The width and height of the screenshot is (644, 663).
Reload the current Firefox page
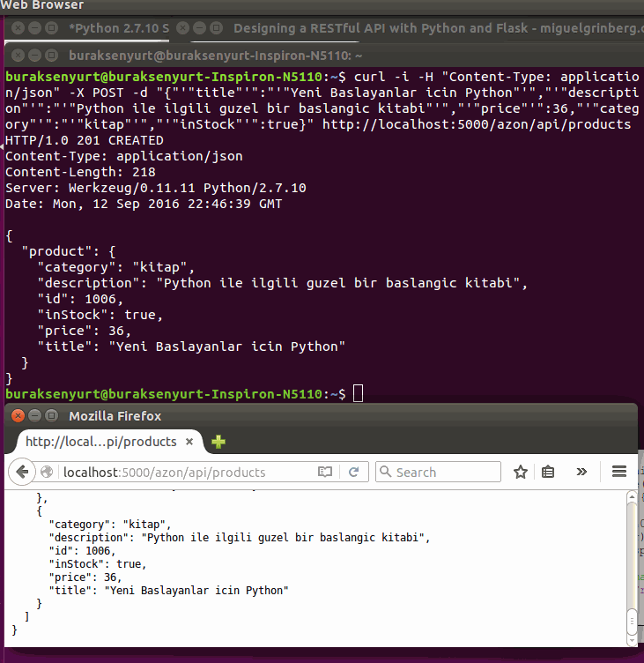[353, 472]
